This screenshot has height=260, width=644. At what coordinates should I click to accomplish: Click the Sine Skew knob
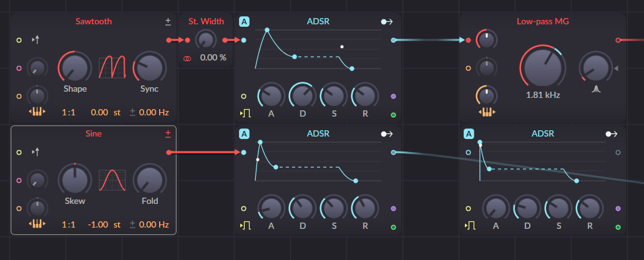[75, 180]
